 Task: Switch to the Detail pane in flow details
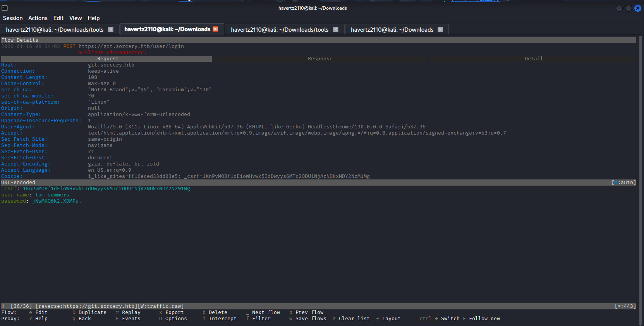pos(533,59)
